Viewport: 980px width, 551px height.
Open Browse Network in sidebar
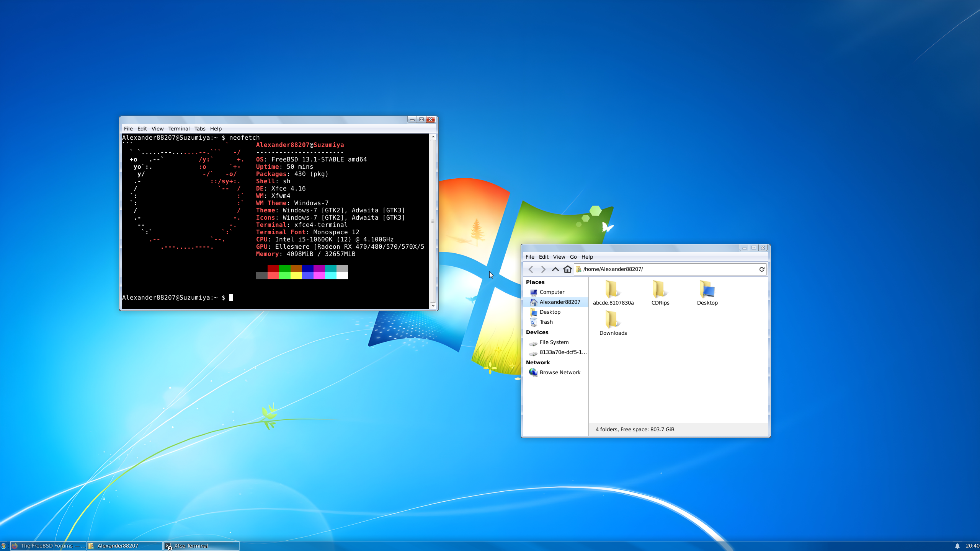coord(555,373)
